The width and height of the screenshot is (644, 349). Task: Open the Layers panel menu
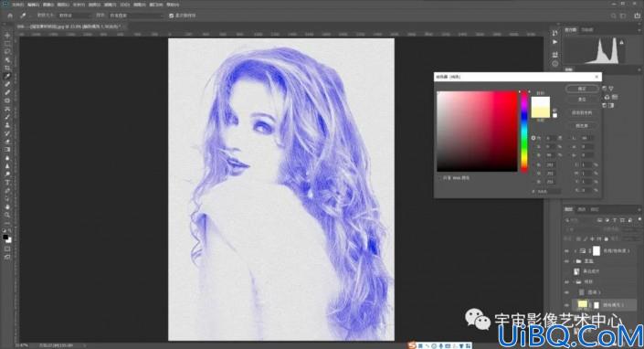tap(639, 210)
